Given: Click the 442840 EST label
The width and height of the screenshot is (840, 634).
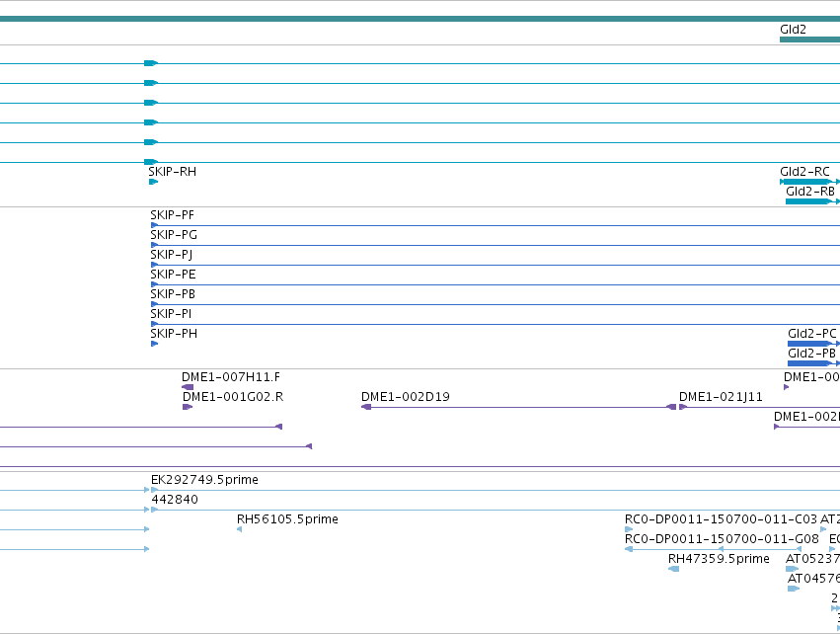Looking at the screenshot, I should [175, 500].
